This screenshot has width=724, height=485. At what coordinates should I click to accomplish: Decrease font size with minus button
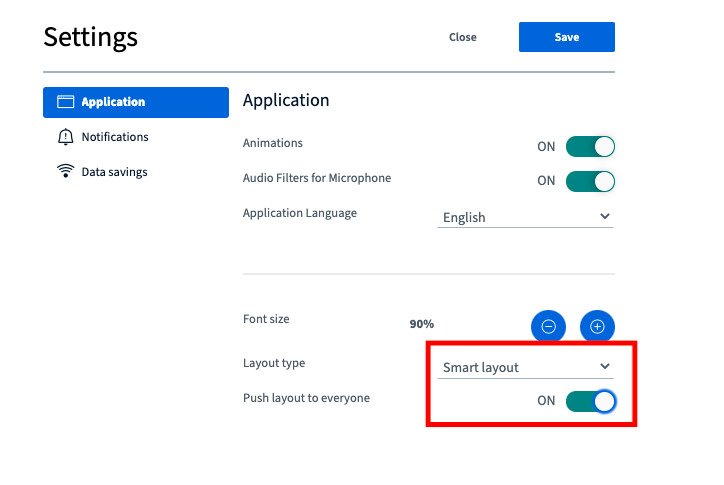[x=548, y=327]
